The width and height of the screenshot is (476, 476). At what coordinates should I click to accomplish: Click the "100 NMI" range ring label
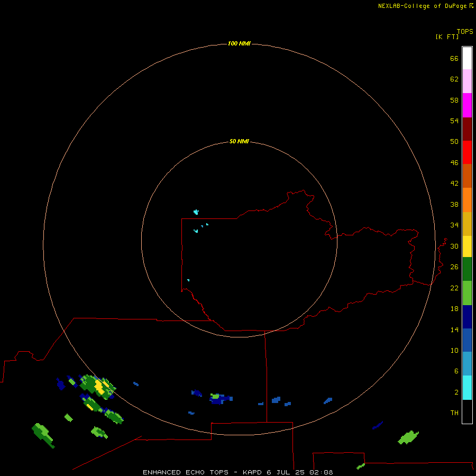pos(239,44)
